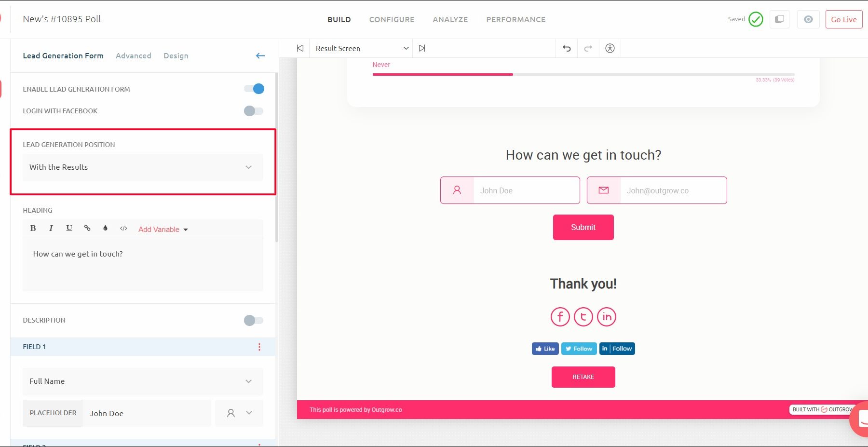The height and width of the screenshot is (447, 868).
Task: Click the bold formatting icon
Action: coord(33,229)
